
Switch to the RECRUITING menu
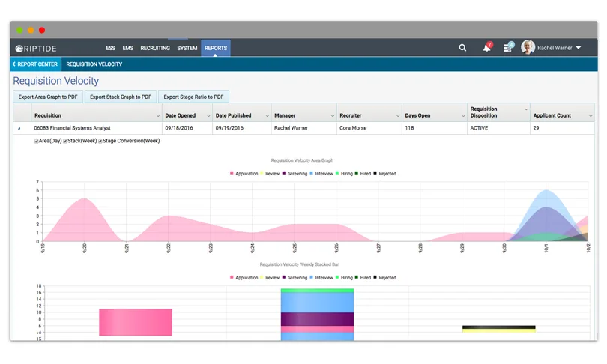155,48
